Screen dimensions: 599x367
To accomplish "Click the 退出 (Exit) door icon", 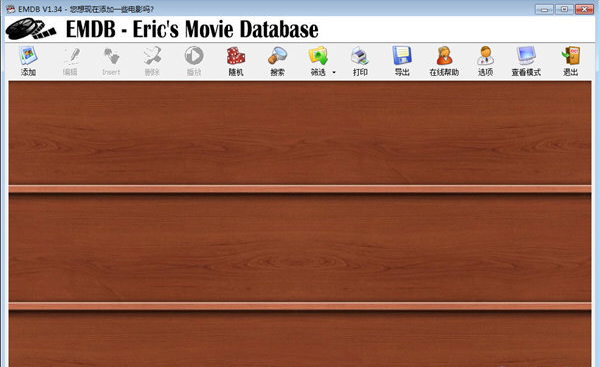I will click(570, 56).
